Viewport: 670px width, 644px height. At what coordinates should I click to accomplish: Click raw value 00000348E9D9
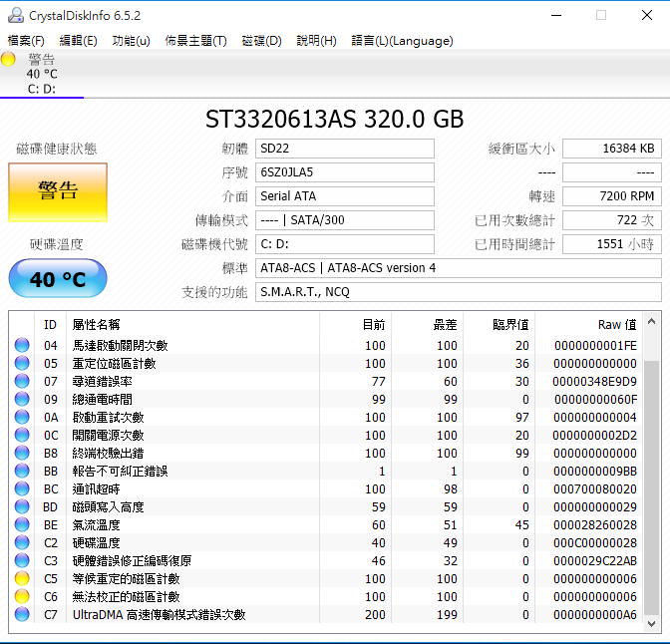pyautogui.click(x=594, y=381)
